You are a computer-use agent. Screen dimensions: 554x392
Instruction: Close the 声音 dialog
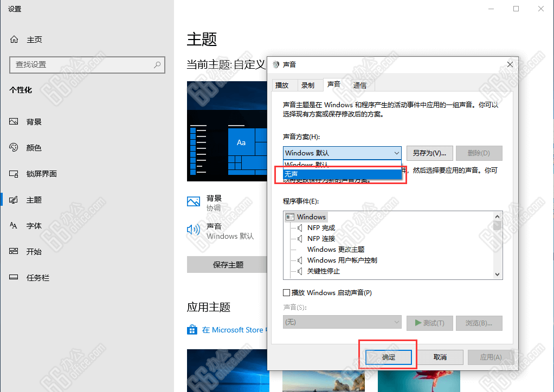510,64
